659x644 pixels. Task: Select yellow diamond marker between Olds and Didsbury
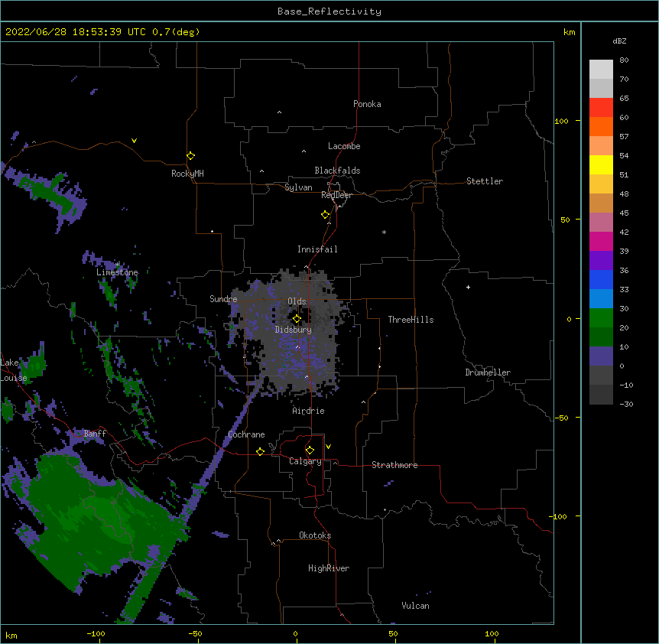[297, 319]
